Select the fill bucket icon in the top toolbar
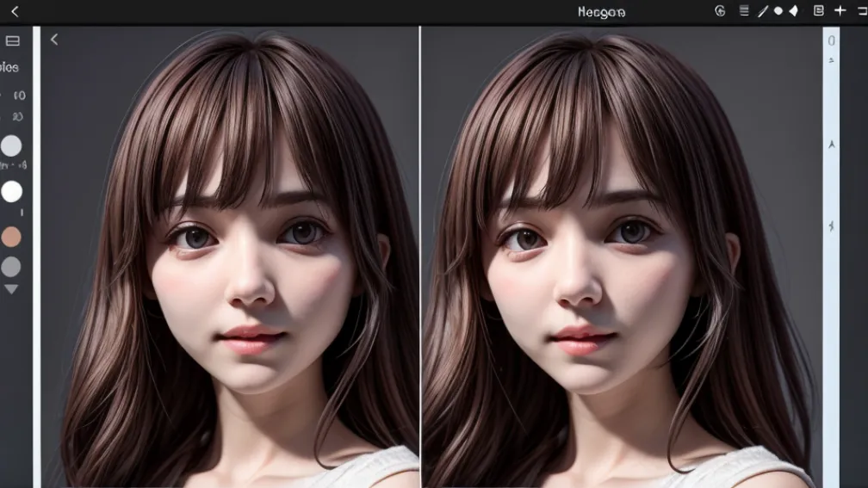The image size is (868, 488). tap(793, 11)
